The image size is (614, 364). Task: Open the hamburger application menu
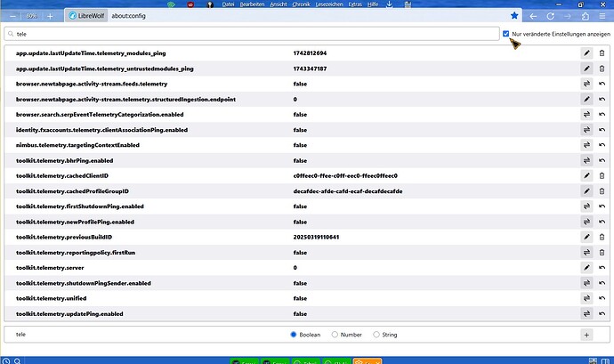coord(602,16)
